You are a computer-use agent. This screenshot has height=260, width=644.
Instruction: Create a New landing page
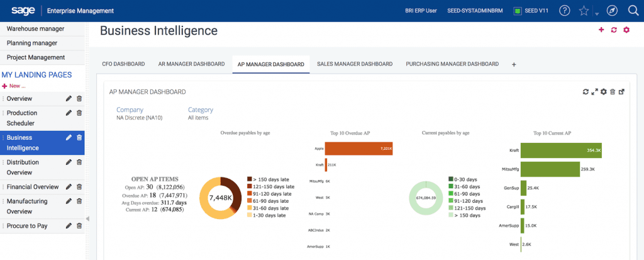14,86
